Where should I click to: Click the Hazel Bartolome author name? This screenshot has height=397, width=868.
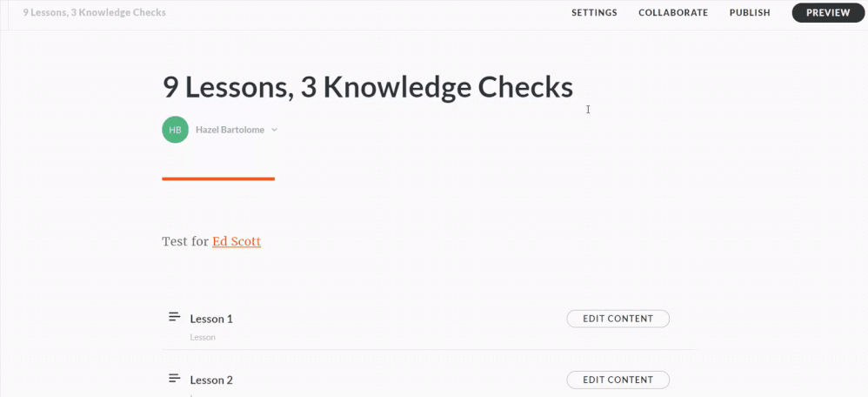click(230, 130)
